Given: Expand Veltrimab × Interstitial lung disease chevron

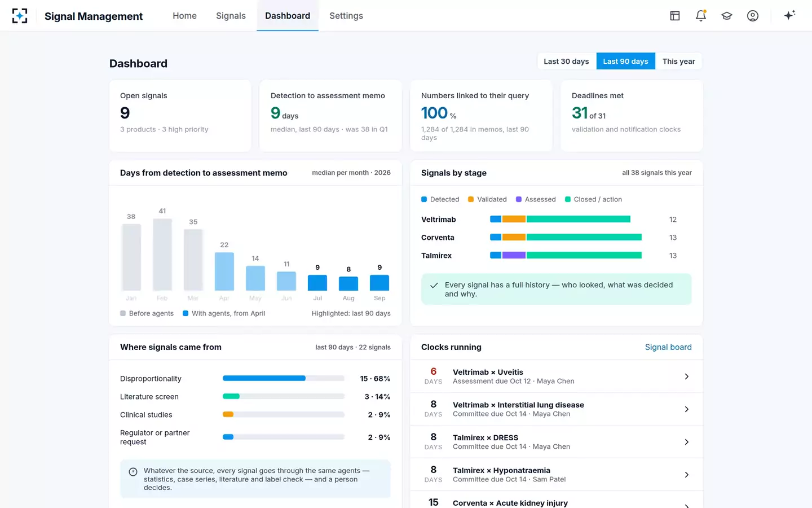Looking at the screenshot, I should 686,409.
